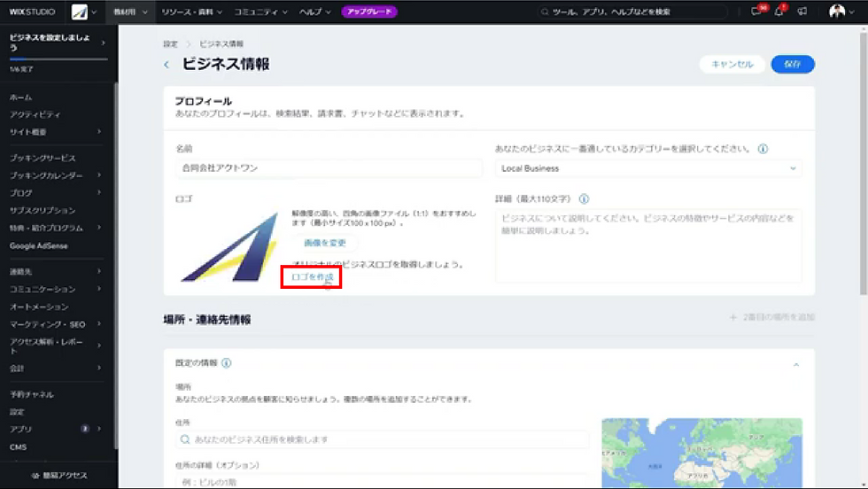The image size is (868, 489).
Task: Click the 簡易アクセス quick access icon
Action: (35, 476)
